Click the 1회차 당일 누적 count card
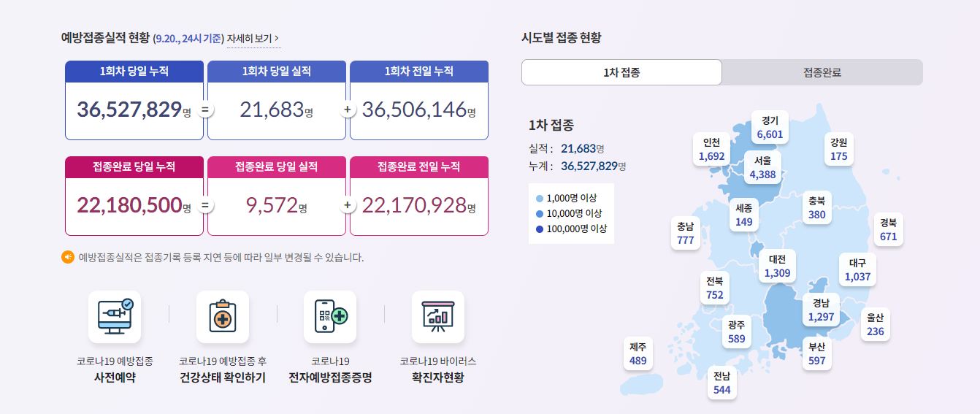This screenshot has width=980, height=414. click(134, 100)
